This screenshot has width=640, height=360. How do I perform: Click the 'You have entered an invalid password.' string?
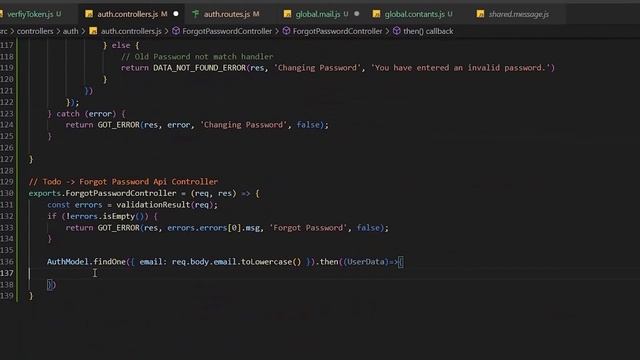tap(460, 68)
